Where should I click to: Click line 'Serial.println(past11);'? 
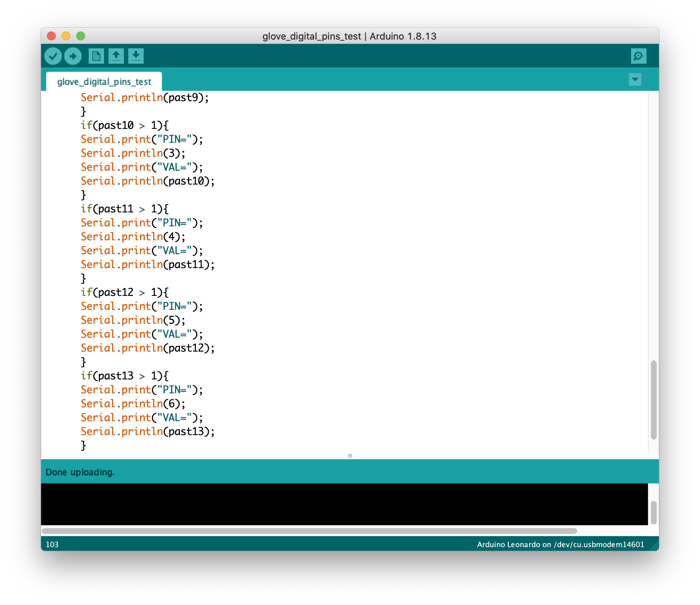click(x=148, y=264)
